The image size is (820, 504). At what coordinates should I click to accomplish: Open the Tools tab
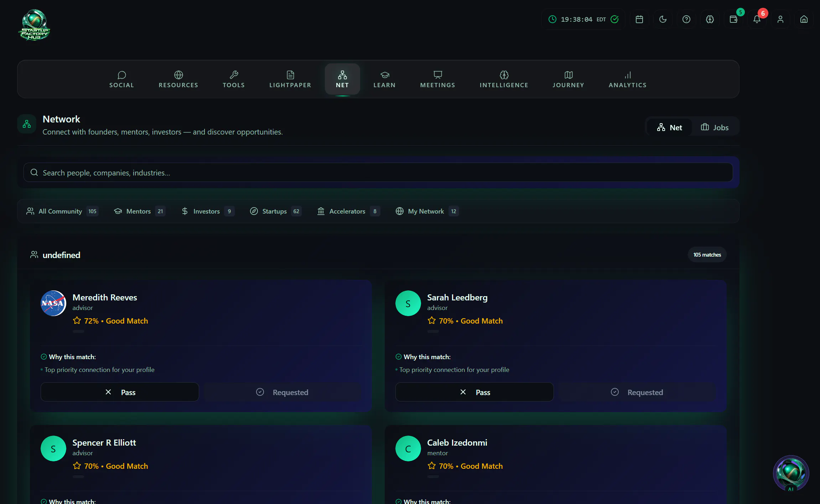tap(234, 79)
